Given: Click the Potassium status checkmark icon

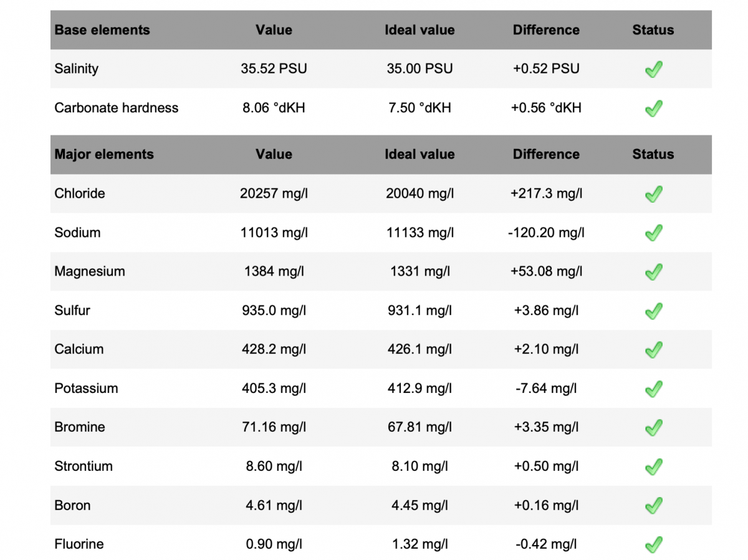Looking at the screenshot, I should pyautogui.click(x=653, y=389).
